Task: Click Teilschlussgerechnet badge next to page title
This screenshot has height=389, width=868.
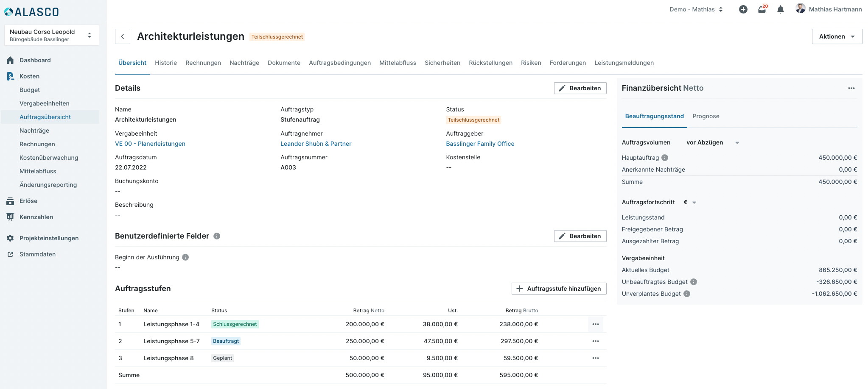Action: click(277, 37)
